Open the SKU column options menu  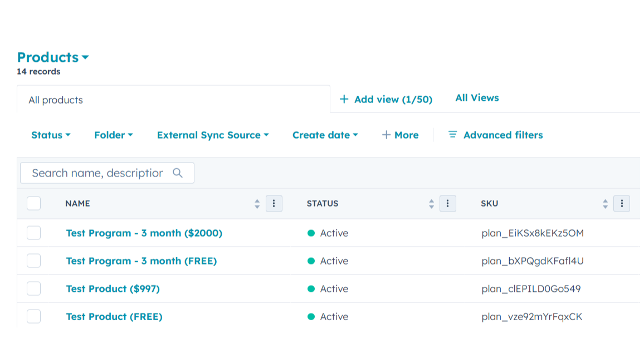click(622, 203)
